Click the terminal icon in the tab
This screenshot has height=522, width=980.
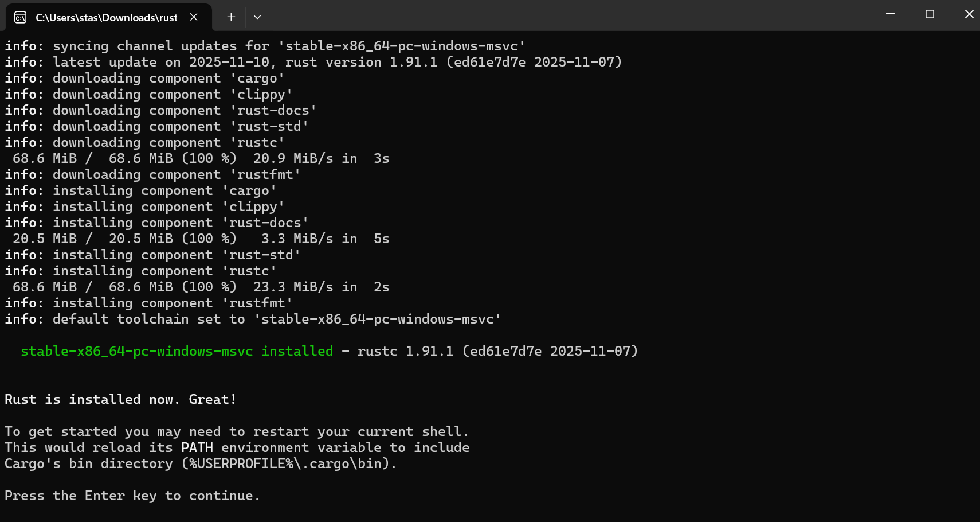pos(20,17)
